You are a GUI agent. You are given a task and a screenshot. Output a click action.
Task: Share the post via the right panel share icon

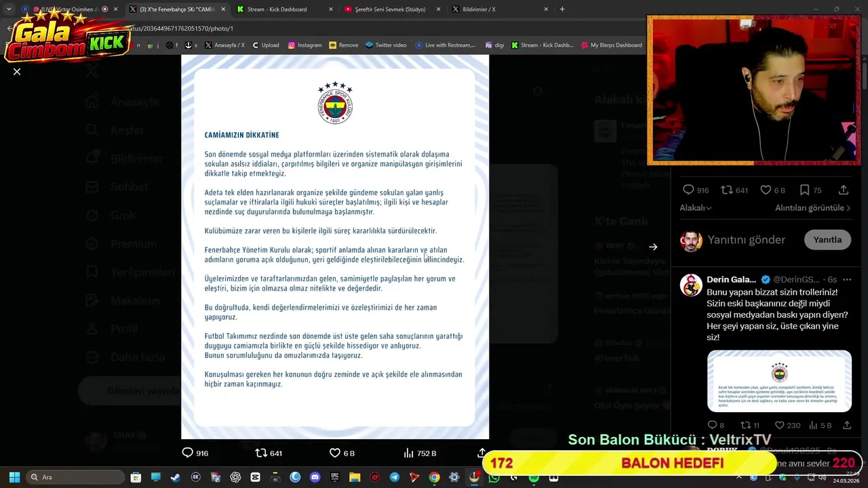[x=844, y=190]
